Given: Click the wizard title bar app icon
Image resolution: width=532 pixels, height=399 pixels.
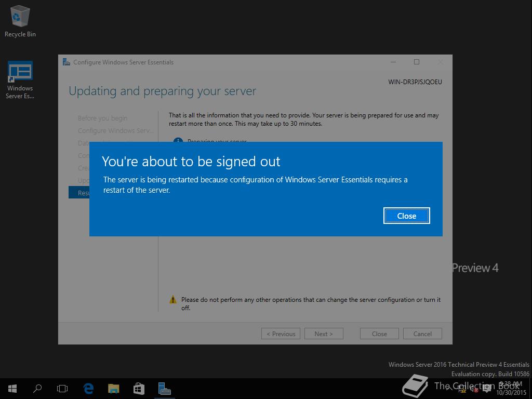Looking at the screenshot, I should [x=66, y=62].
